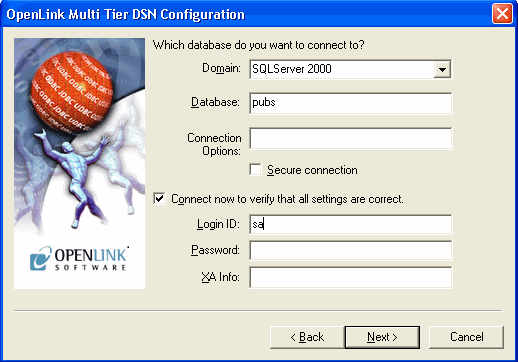Click the Login ID field with sa

click(x=351, y=224)
